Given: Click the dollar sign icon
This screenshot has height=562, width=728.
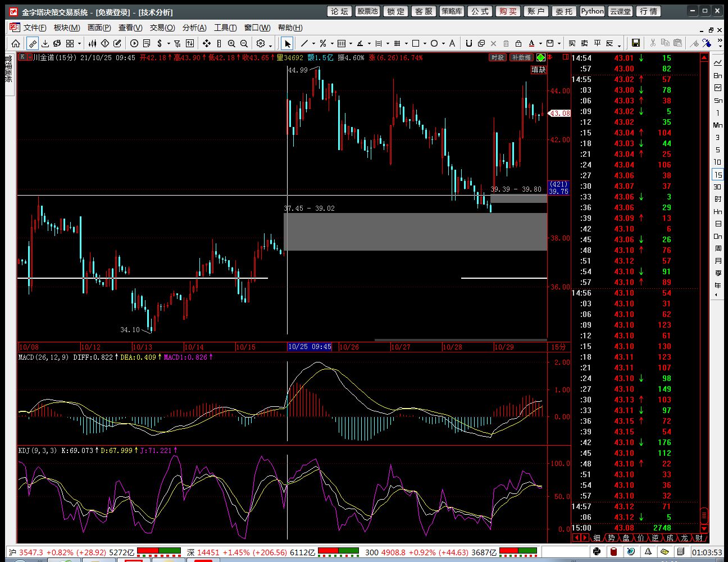Looking at the screenshot, I should click(160, 43).
